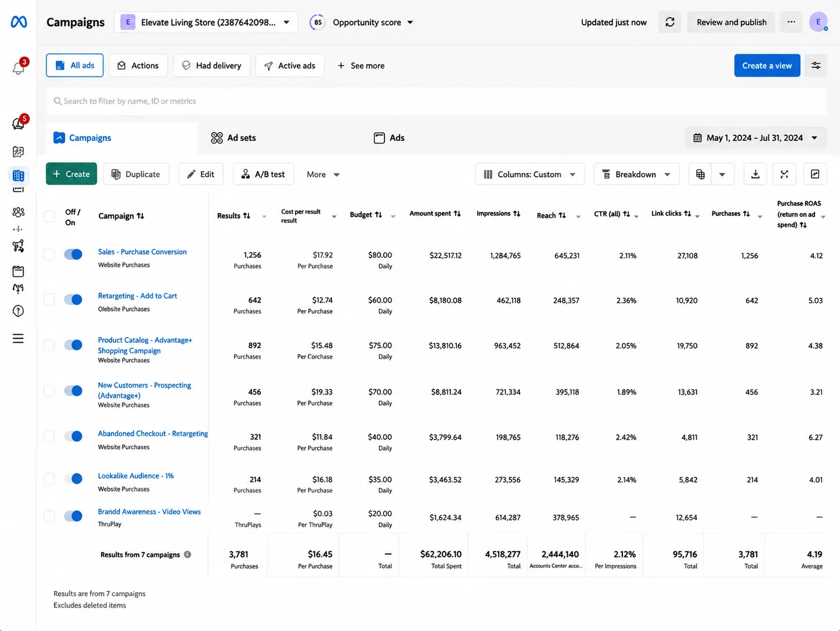Click Review and publish
The width and height of the screenshot is (840, 631).
click(x=731, y=22)
